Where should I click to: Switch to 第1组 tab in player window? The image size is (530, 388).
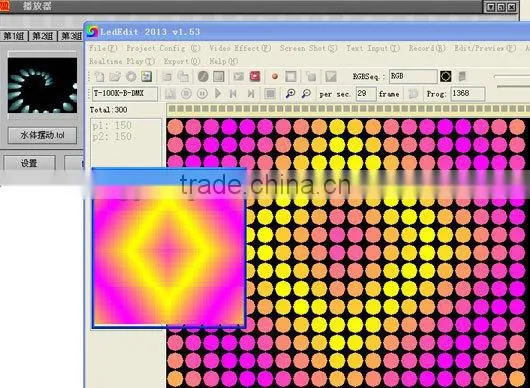coord(14,36)
